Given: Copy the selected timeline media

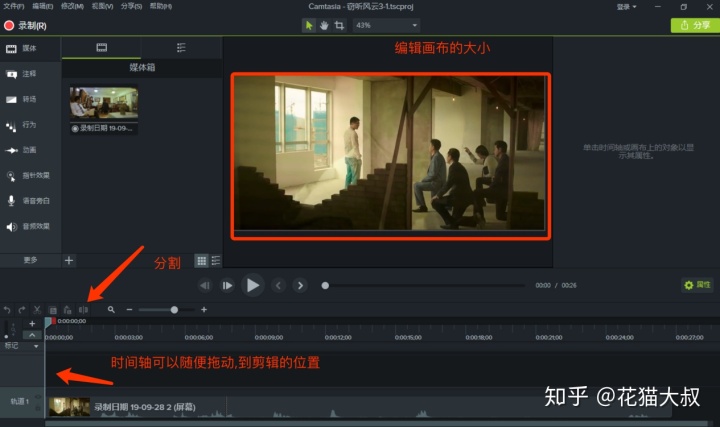Looking at the screenshot, I should (53, 310).
